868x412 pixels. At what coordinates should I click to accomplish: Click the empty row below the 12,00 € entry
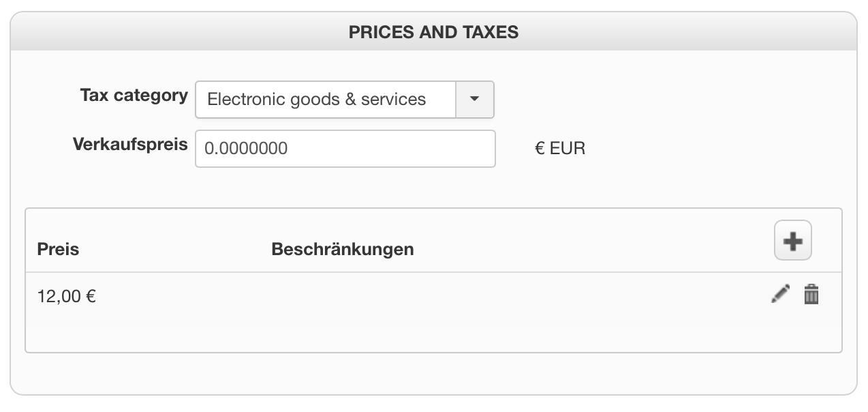coord(433,339)
